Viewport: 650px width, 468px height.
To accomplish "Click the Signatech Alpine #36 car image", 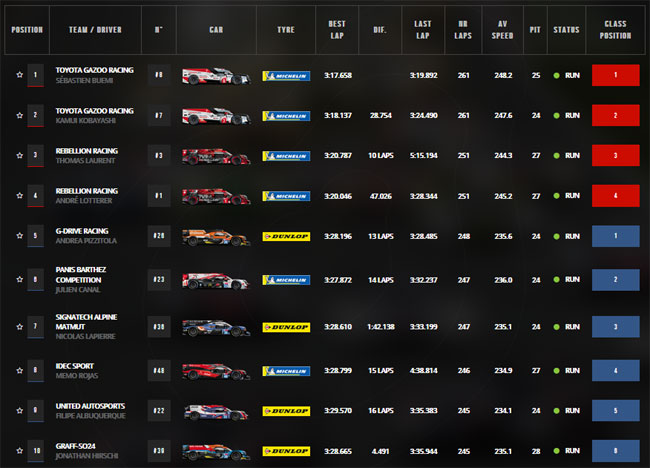I will tap(216, 328).
